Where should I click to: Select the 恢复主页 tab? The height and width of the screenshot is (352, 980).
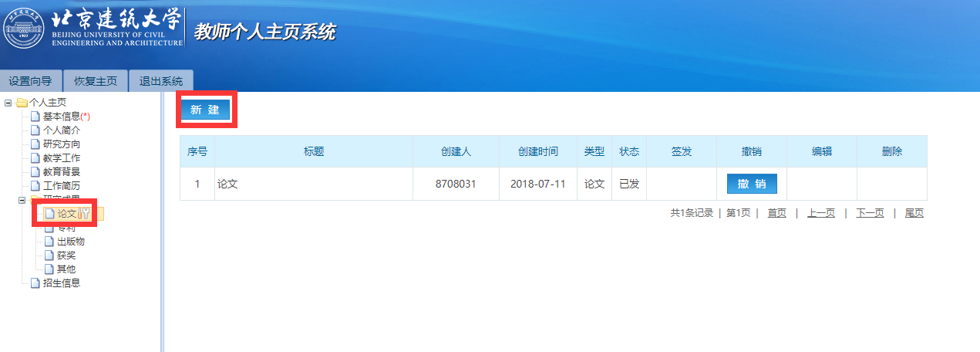click(x=95, y=81)
